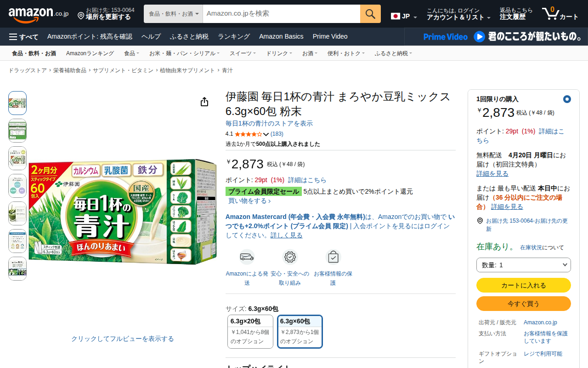Expand the お酒 category dropdown

[310, 53]
